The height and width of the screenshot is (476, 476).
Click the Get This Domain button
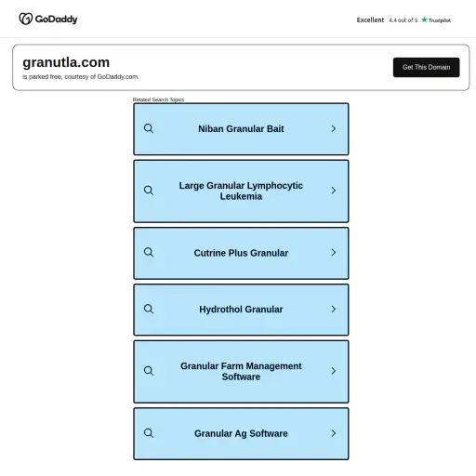pyautogui.click(x=426, y=67)
